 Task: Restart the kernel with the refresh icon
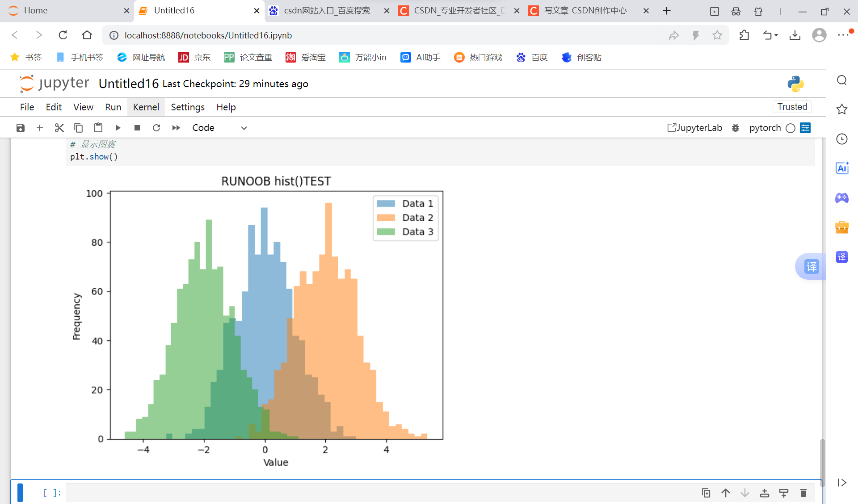pos(156,128)
